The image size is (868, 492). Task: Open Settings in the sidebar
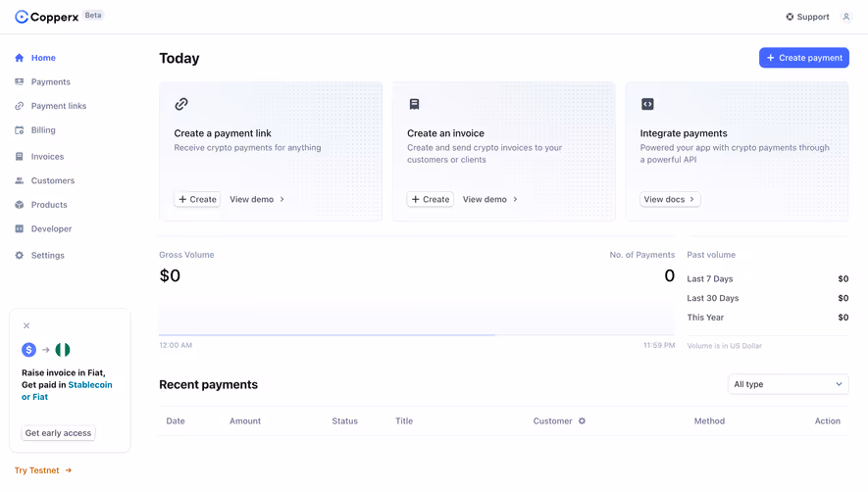click(48, 255)
